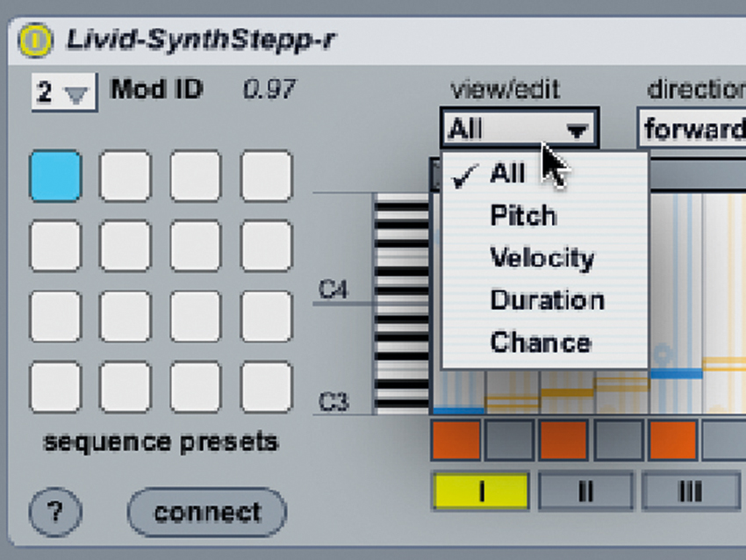The height and width of the screenshot is (560, 746).
Task: Select fourth preset pad in second row
Action: (266, 246)
